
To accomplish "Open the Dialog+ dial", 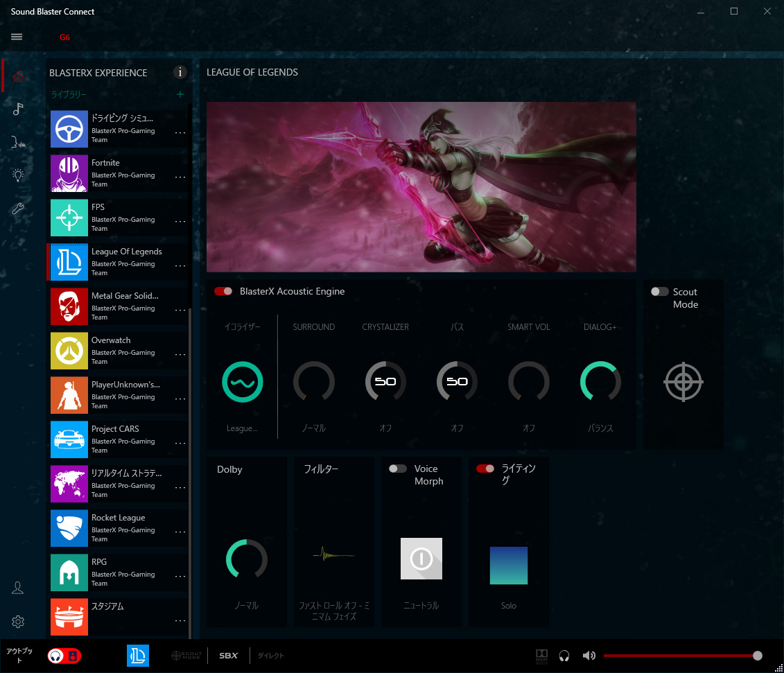I will point(600,382).
